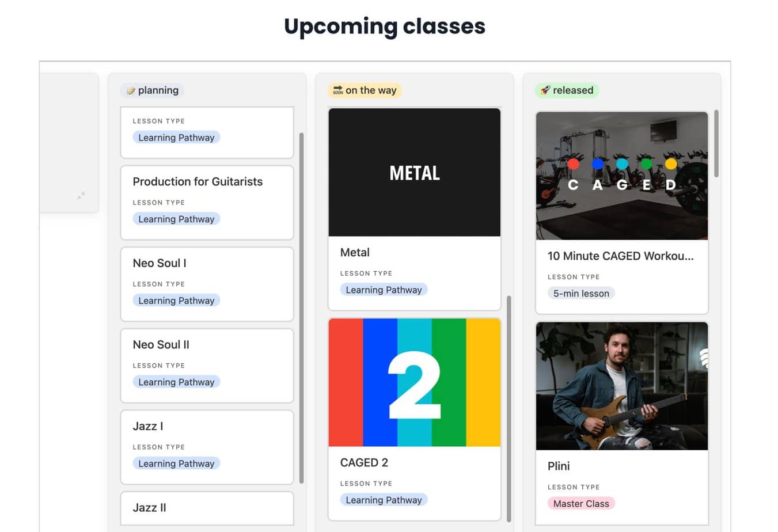The height and width of the screenshot is (532, 778).
Task: Click the Plini card title
Action: (x=559, y=466)
